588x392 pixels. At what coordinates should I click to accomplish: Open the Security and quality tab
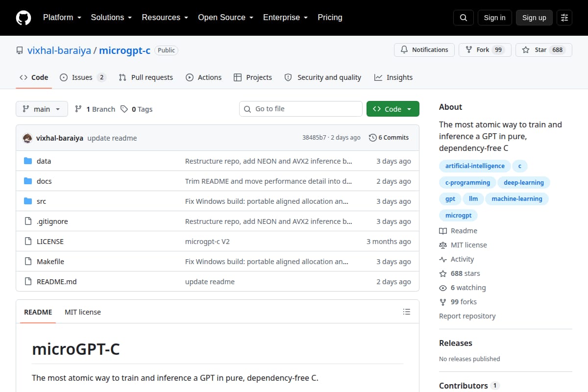(x=323, y=77)
